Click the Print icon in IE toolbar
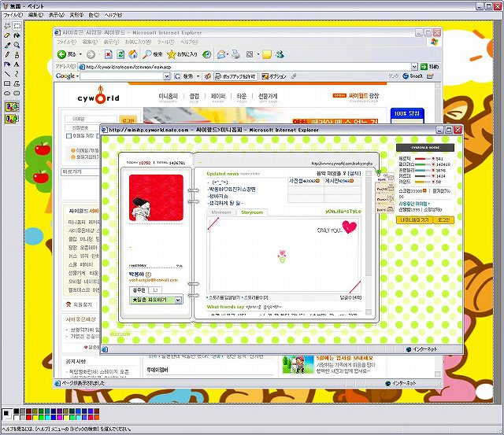 pos(236,54)
